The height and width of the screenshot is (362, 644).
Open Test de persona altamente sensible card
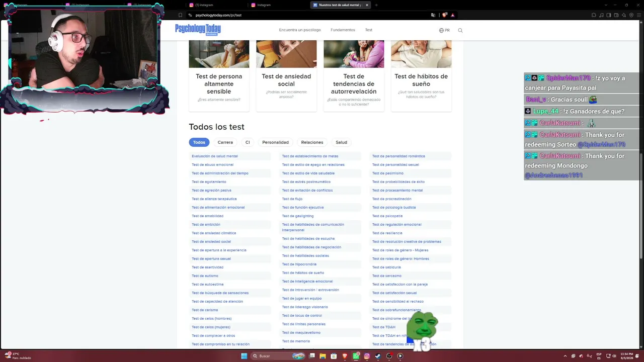point(219,75)
